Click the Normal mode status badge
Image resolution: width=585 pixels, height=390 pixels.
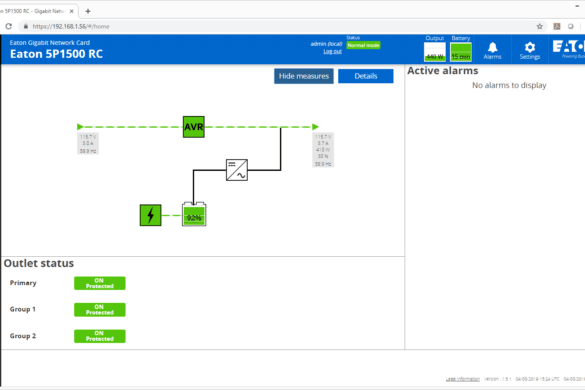pyautogui.click(x=363, y=45)
